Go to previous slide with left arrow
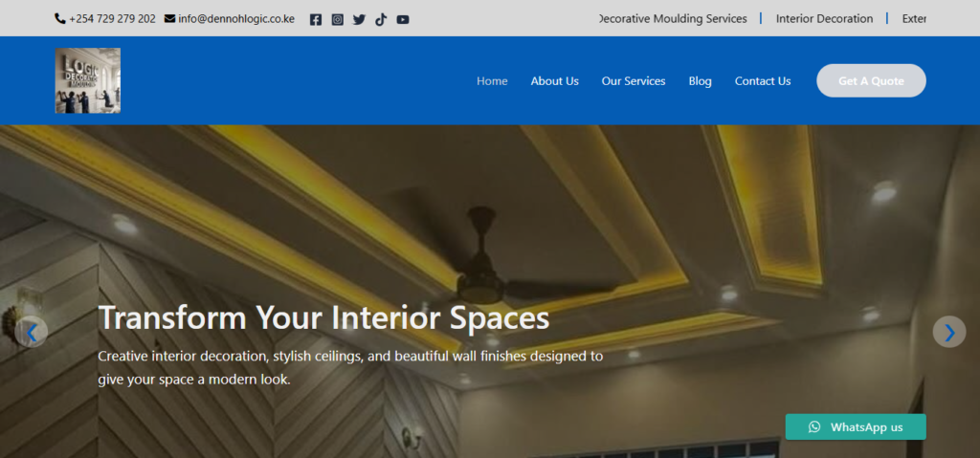Viewport: 980px width, 458px height. tap(31, 332)
